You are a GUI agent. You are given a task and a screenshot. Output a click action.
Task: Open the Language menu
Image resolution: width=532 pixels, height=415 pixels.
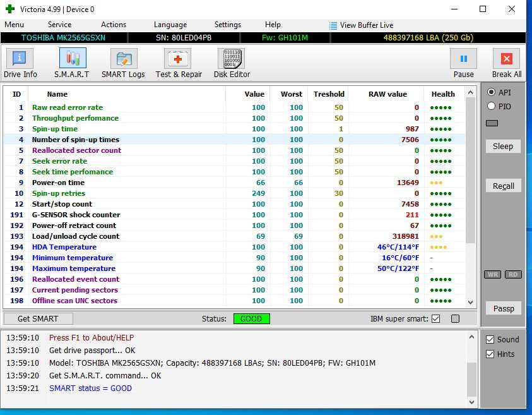click(170, 25)
